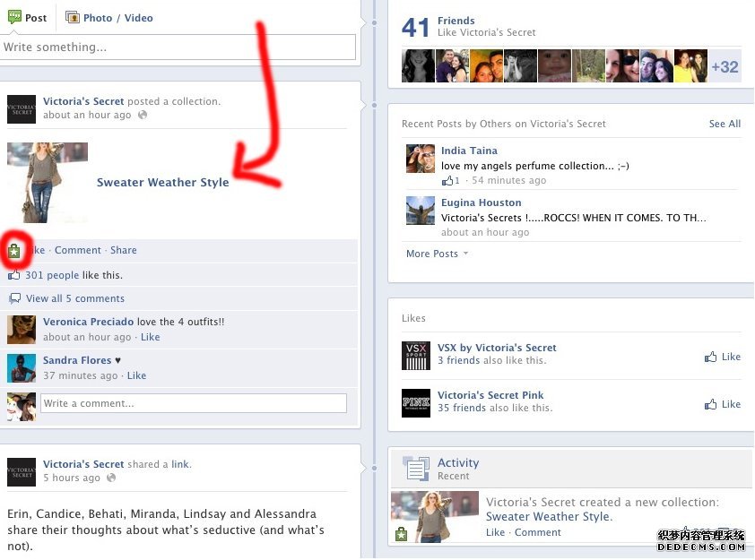
Task: Open the VSX Sport logo
Action: coord(416,356)
